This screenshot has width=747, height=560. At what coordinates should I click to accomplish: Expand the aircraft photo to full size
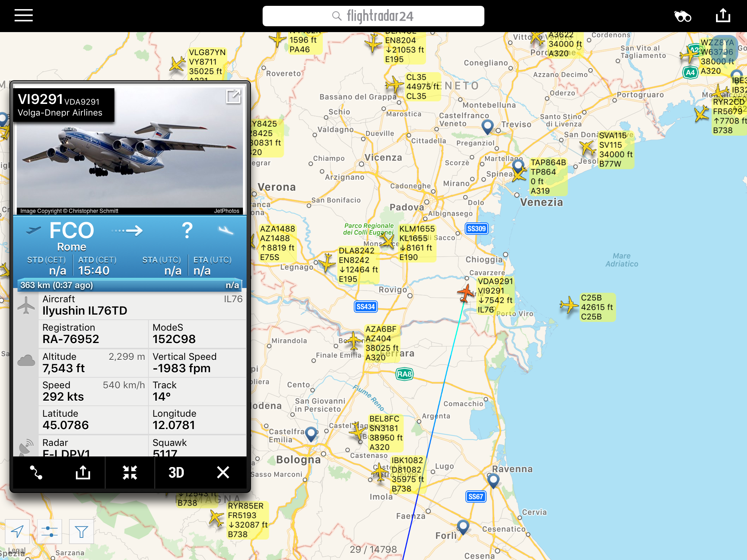coord(233,97)
